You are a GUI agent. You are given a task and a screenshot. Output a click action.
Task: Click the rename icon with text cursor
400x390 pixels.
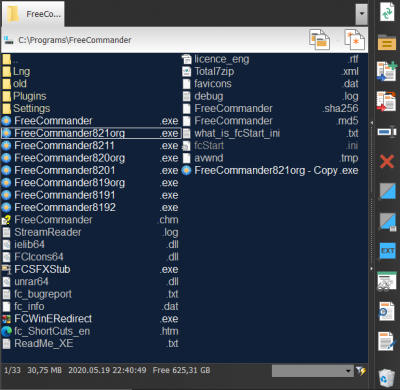(x=387, y=132)
